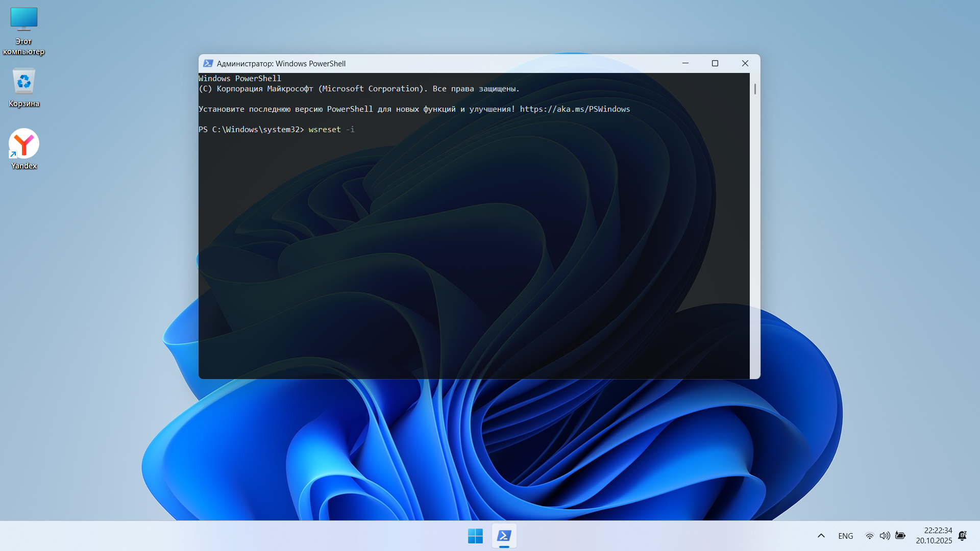Click the volume speaker tray icon
The image size is (980, 551).
coord(885,536)
